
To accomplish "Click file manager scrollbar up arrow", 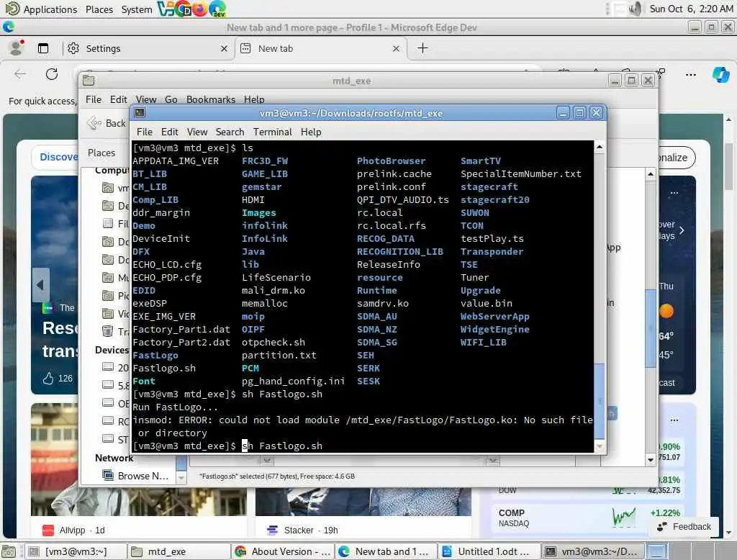I will click(651, 174).
